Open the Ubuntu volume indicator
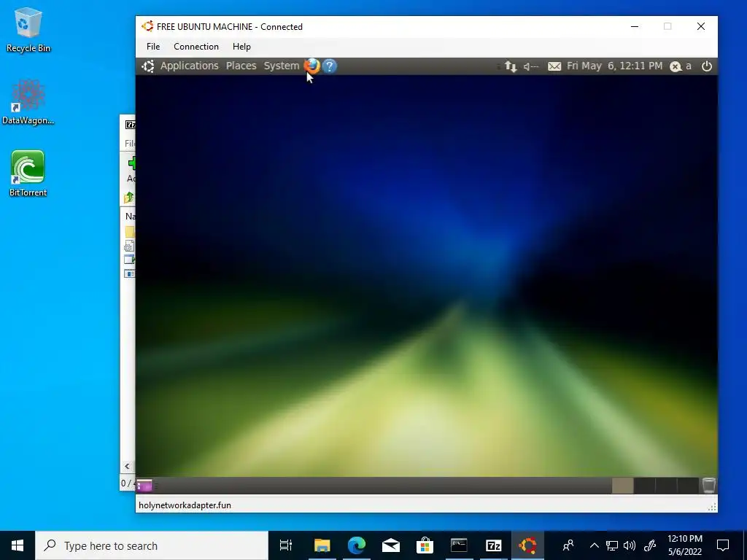The image size is (747, 560). point(531,66)
